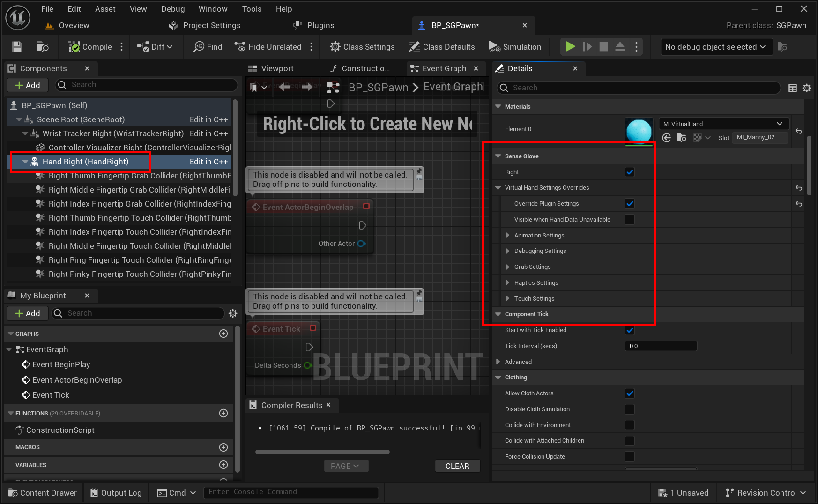This screenshot has width=818, height=504.
Task: Enable Visible when Hand Data Unavailable
Action: [630, 219]
